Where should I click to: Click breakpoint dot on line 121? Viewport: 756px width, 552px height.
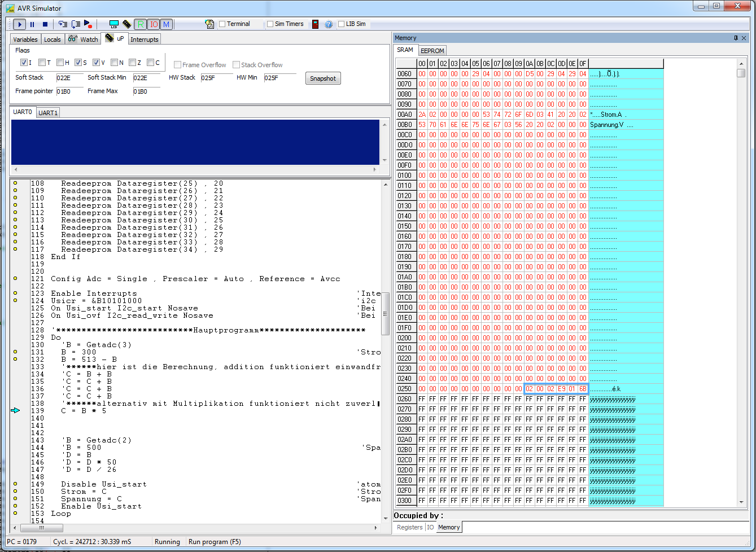pos(15,278)
